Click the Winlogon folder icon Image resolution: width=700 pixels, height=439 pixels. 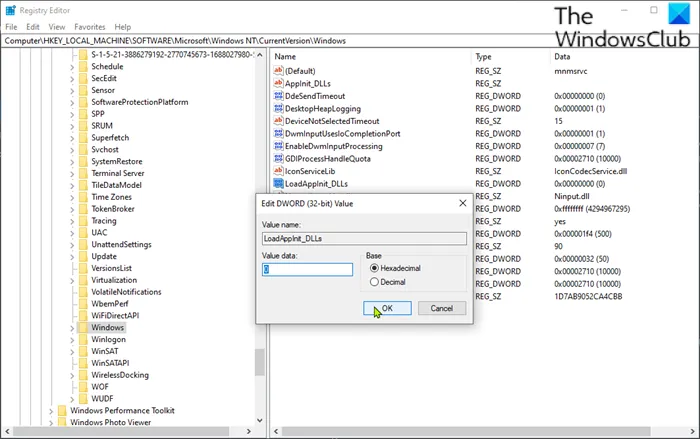coord(82,340)
